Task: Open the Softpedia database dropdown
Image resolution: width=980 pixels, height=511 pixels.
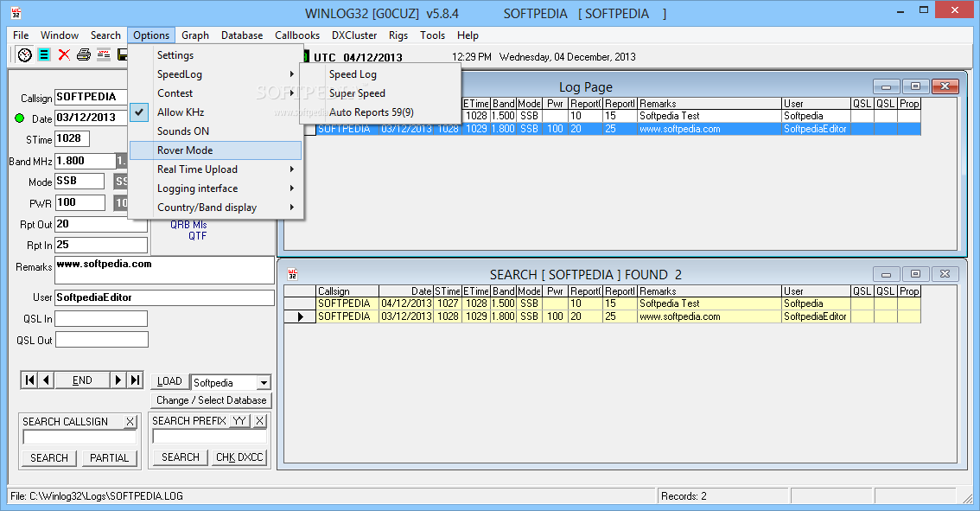Action: pyautogui.click(x=264, y=383)
